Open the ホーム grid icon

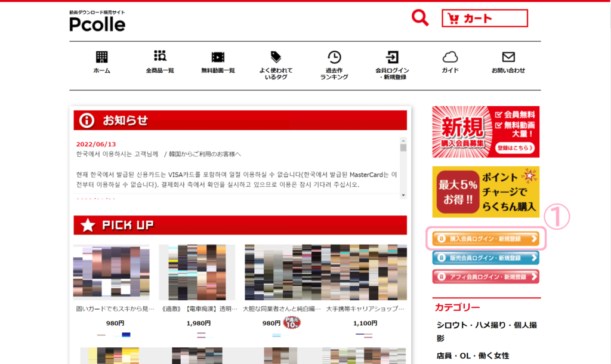(102, 57)
